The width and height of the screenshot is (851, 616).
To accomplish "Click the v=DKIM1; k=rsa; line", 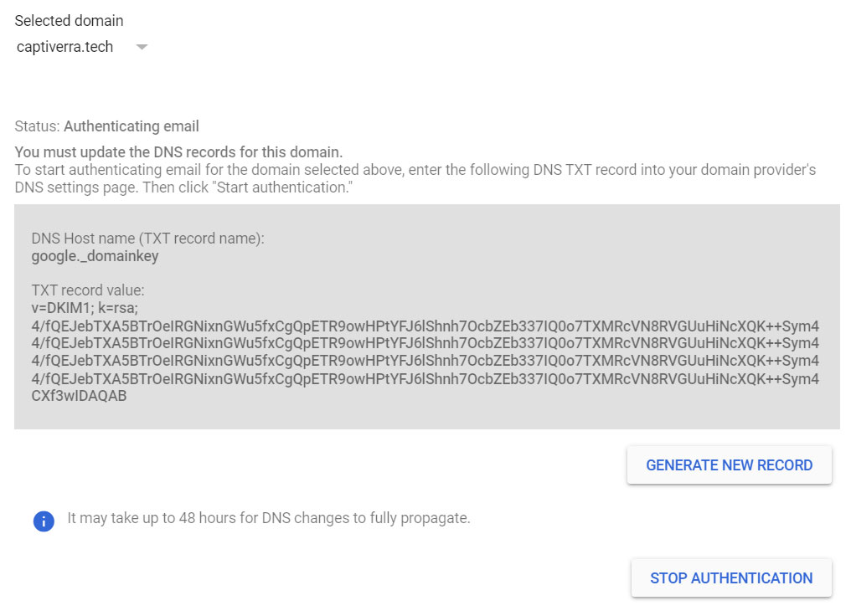I will 85,308.
